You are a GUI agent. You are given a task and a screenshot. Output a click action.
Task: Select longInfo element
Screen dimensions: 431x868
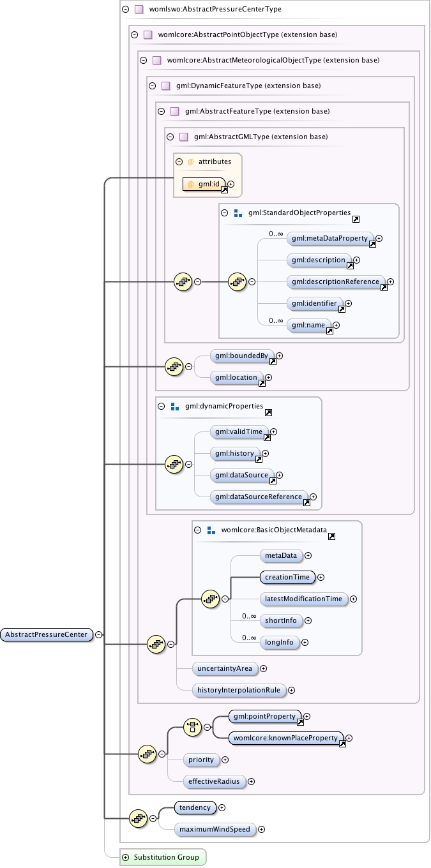tap(279, 643)
